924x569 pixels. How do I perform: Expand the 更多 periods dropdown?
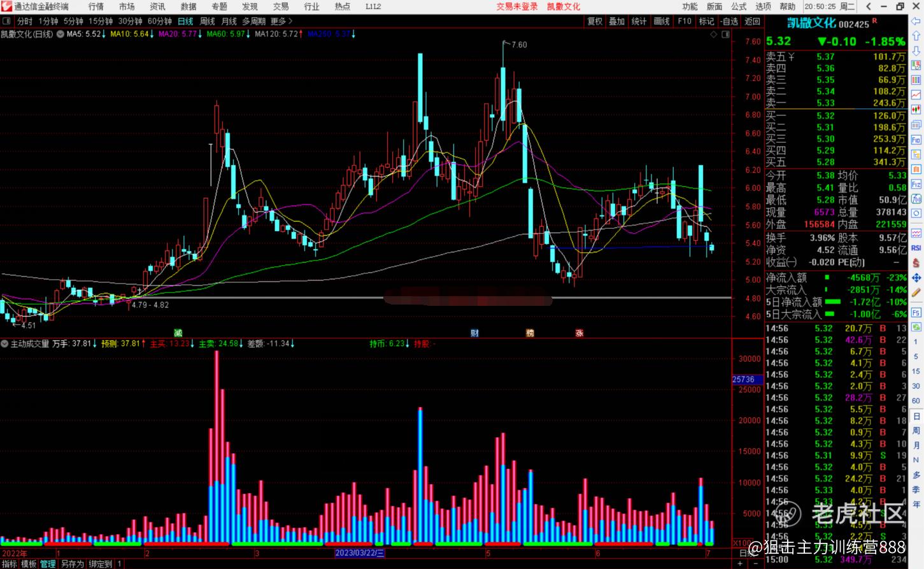point(281,21)
